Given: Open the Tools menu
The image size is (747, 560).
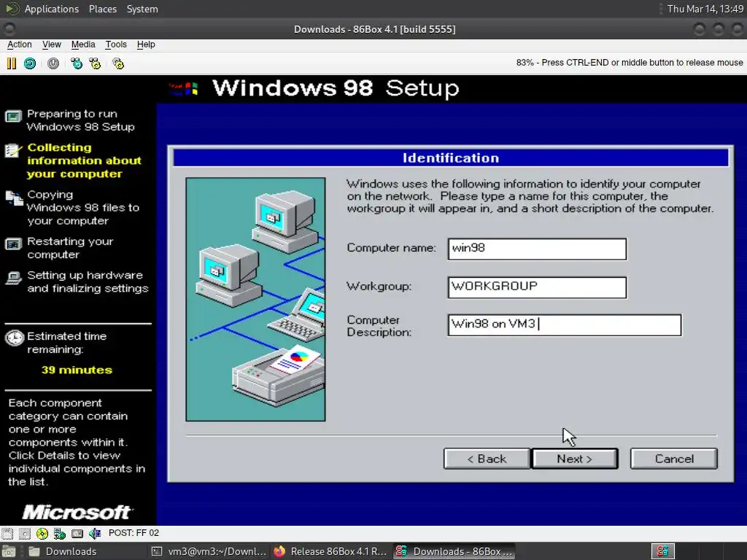Looking at the screenshot, I should [116, 44].
